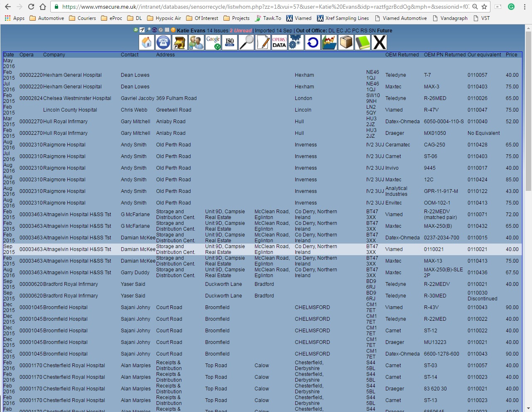Open the Xref Sampling Lines bookmark

[x=343, y=18]
